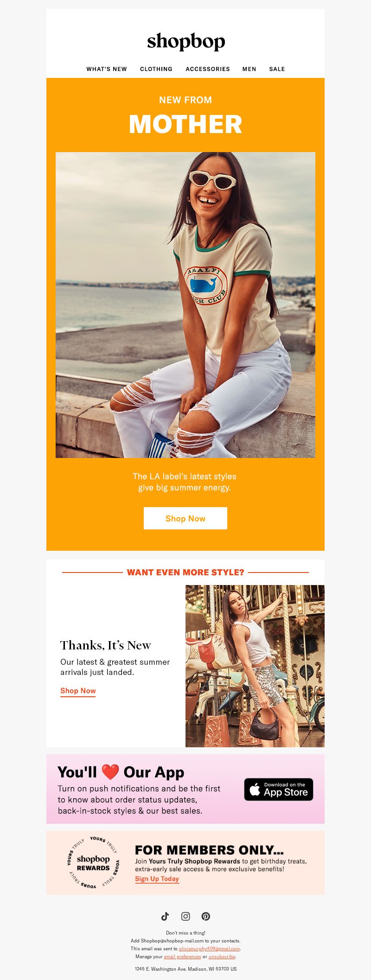Viewport: 371px width, 980px height.
Task: Visit the Sale menu item
Action: pos(277,69)
